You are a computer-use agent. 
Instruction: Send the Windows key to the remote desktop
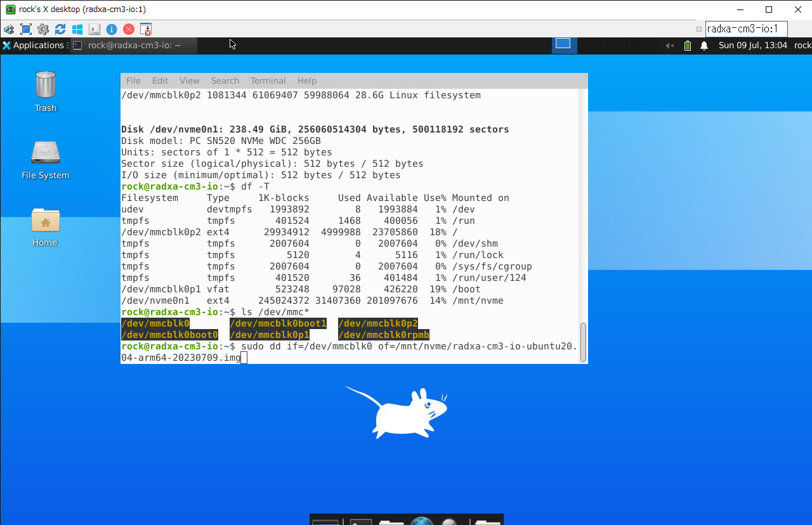click(x=77, y=29)
